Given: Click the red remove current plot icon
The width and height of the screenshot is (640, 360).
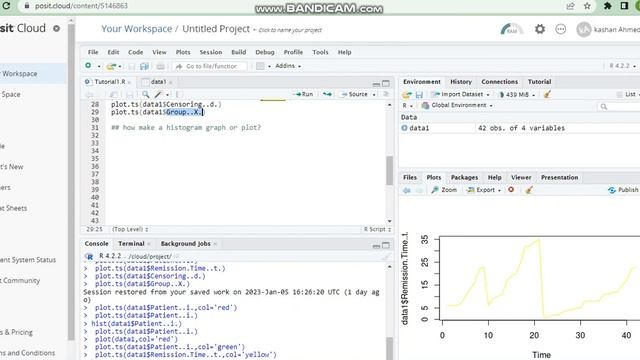Looking at the screenshot, I should click(x=511, y=190).
